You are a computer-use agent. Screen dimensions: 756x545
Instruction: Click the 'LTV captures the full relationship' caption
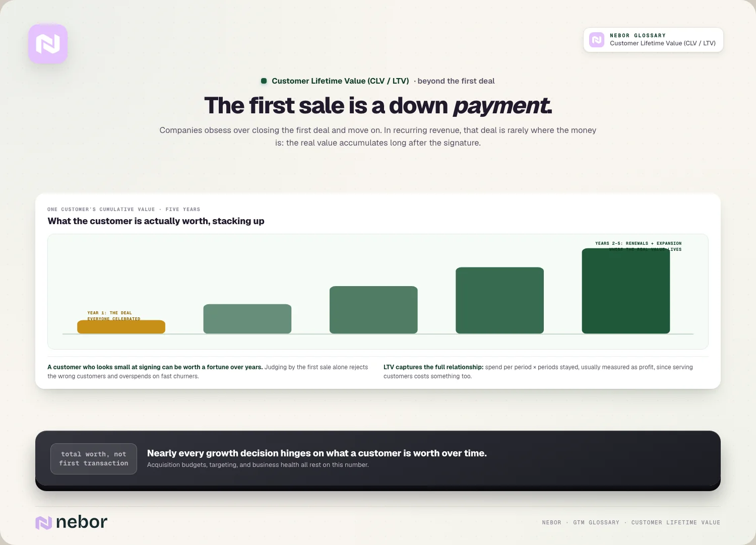pyautogui.click(x=538, y=372)
